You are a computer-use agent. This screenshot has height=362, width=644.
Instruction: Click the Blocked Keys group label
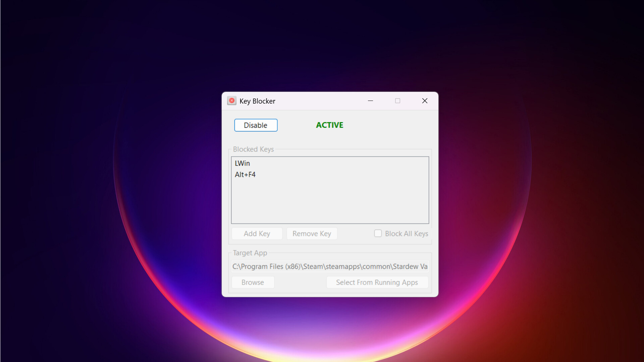253,149
